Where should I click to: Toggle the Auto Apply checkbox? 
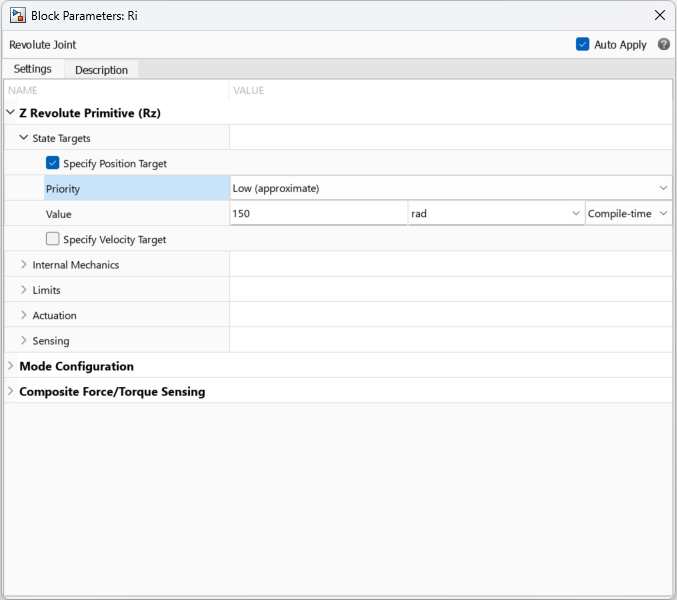pos(583,45)
